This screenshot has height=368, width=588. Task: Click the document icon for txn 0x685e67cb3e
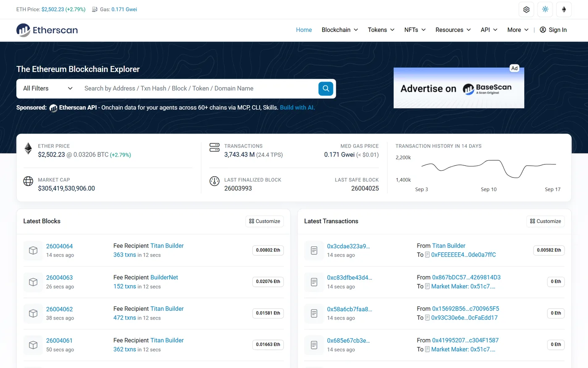(314, 345)
